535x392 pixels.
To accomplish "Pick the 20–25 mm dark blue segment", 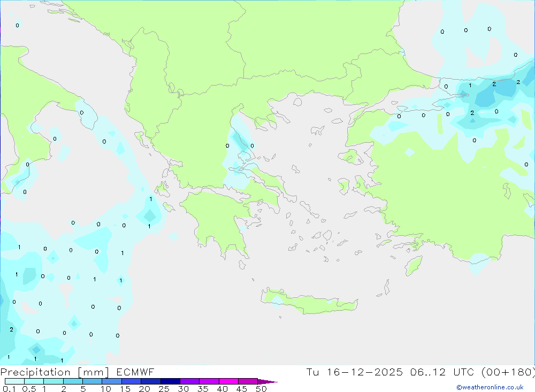I will (151, 381).
